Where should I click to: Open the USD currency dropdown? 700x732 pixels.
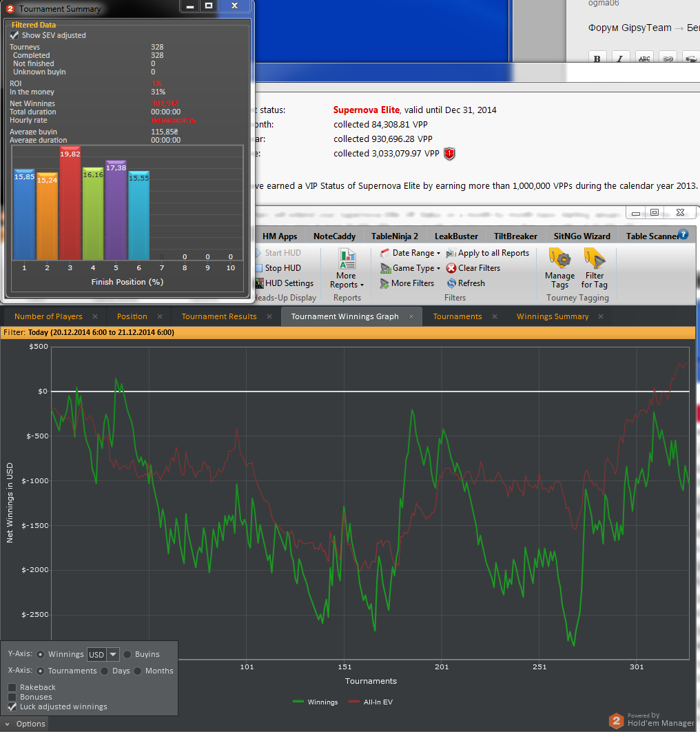(113, 655)
